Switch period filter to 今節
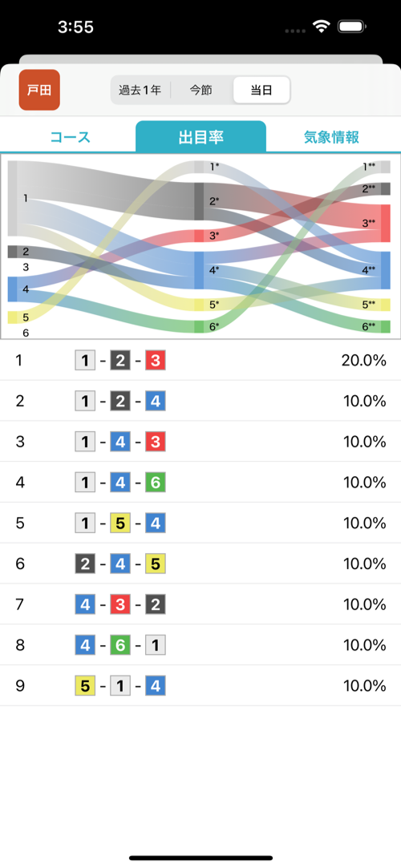This screenshot has height=868, width=401. (x=200, y=91)
